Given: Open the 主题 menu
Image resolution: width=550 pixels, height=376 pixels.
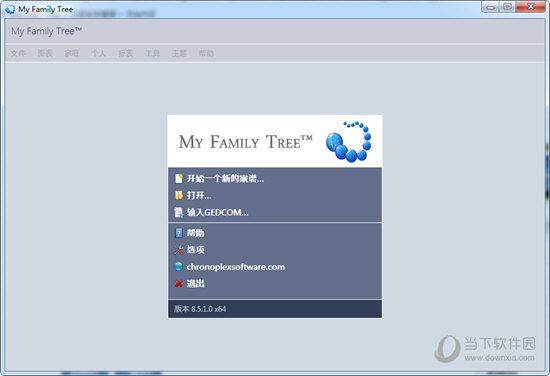Looking at the screenshot, I should pos(179,53).
